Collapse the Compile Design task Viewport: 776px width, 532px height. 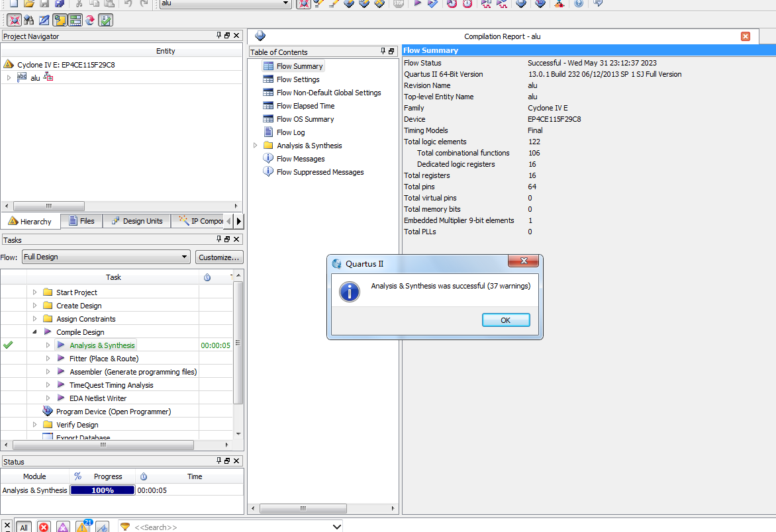[x=34, y=332]
